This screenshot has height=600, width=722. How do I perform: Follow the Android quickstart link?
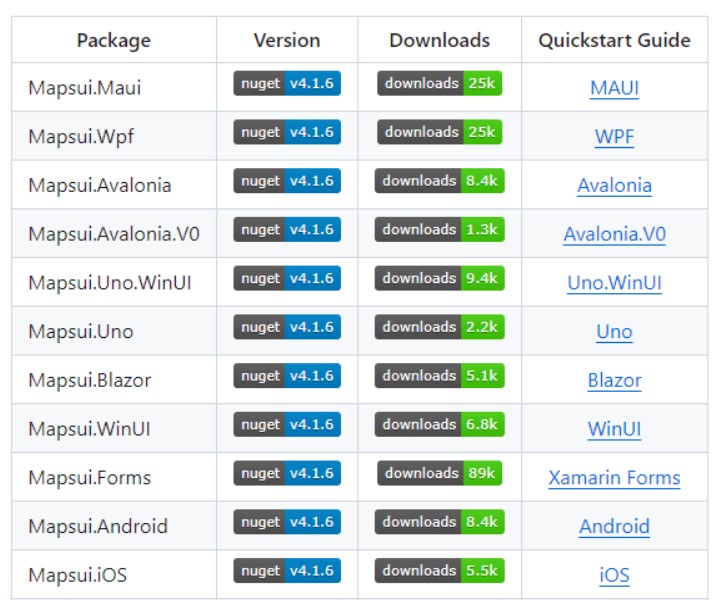click(614, 527)
